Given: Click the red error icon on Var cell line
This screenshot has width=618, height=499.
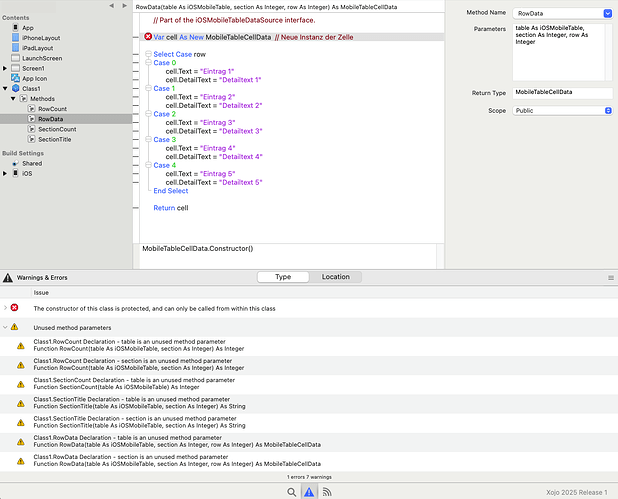Looking at the screenshot, I should click(148, 37).
